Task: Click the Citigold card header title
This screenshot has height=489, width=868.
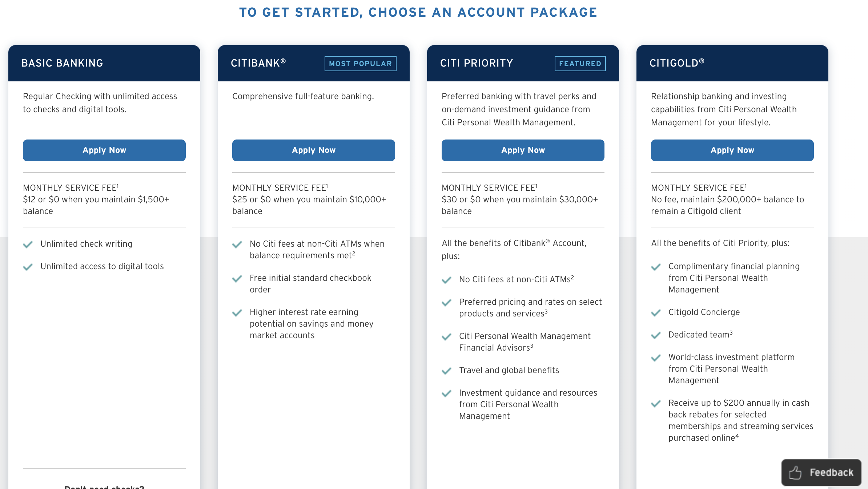Action: coord(676,63)
